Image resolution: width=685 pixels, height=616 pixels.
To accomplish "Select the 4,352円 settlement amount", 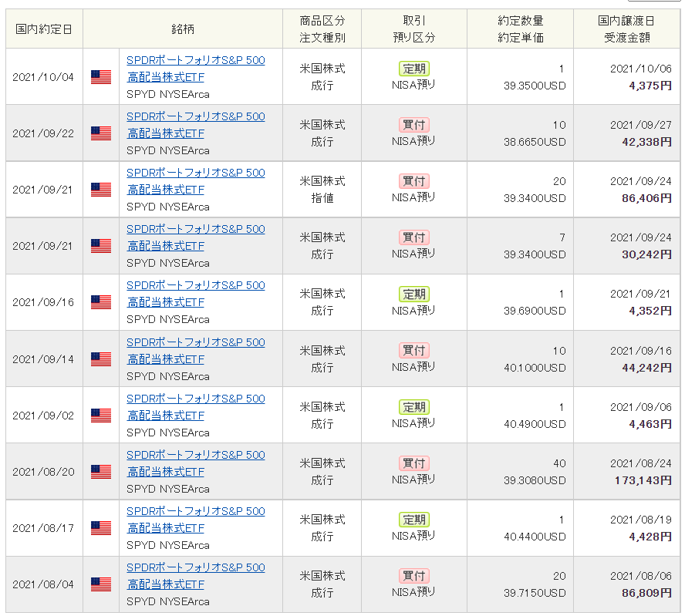I will point(650,311).
